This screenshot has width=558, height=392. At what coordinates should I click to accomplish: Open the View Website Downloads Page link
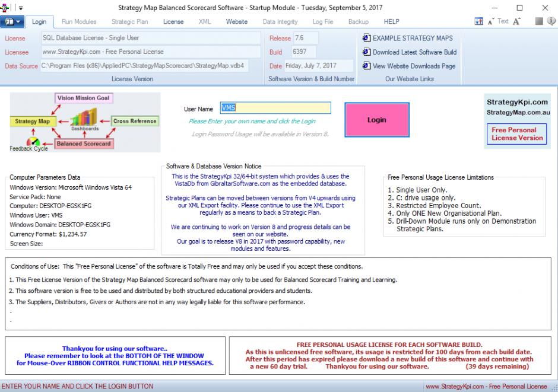click(414, 66)
